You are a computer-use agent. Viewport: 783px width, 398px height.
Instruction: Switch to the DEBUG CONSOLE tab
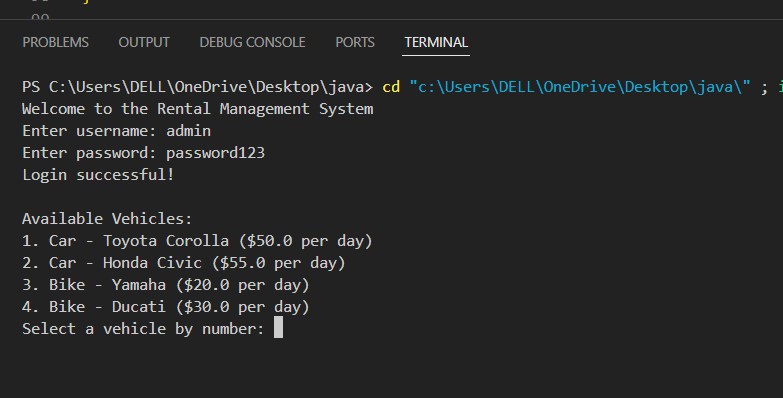click(x=252, y=42)
